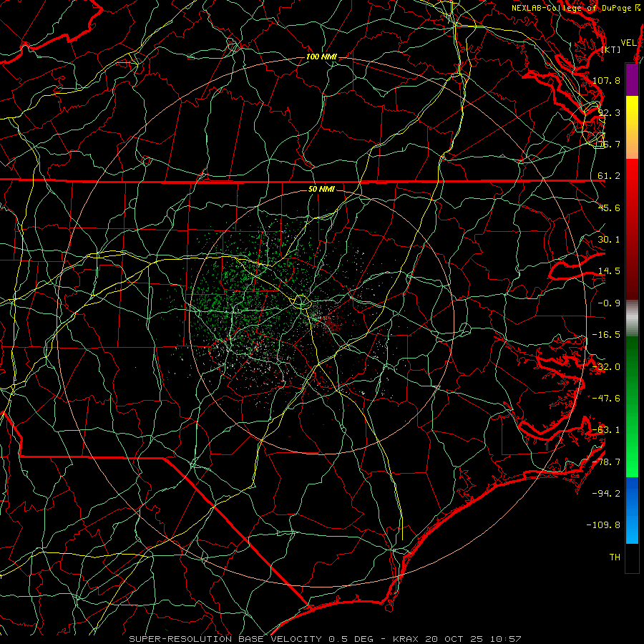Click the -94.2 velocity scale value

(x=606, y=494)
